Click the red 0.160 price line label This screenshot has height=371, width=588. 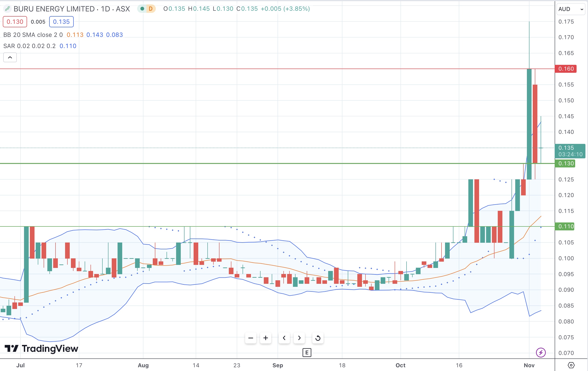pyautogui.click(x=566, y=69)
